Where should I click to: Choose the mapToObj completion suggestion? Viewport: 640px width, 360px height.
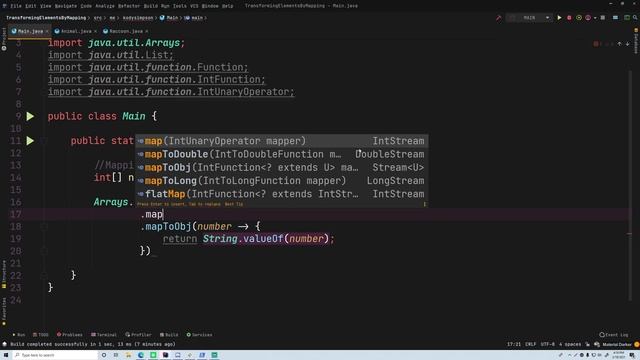coord(282,167)
